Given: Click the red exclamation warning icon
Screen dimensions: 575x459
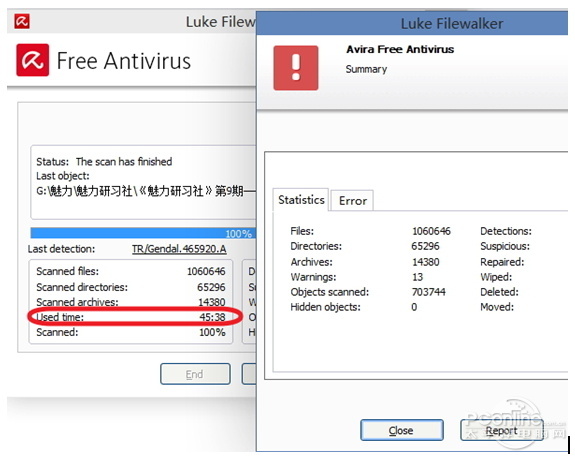Looking at the screenshot, I should coord(296,68).
